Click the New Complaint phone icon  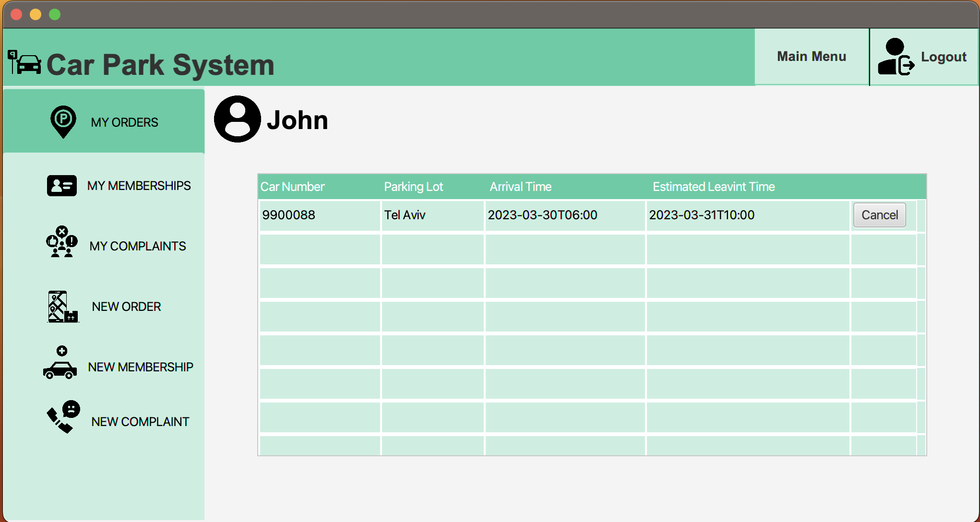click(63, 416)
